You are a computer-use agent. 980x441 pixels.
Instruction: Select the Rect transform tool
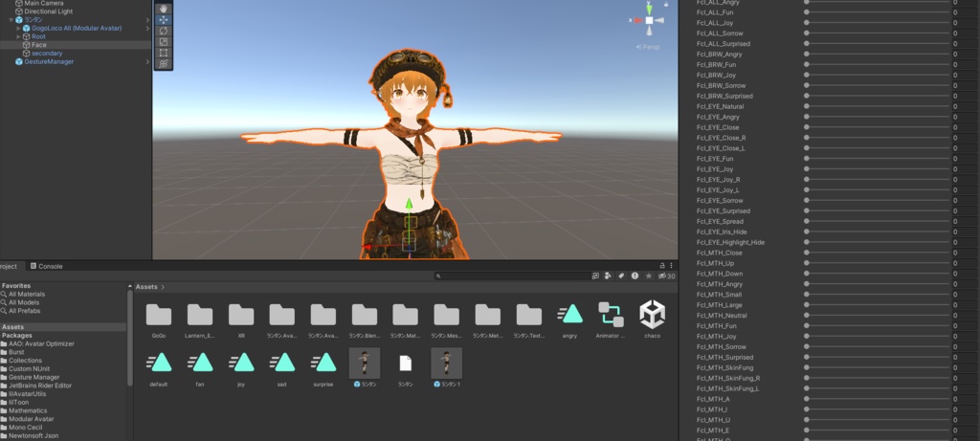[163, 54]
